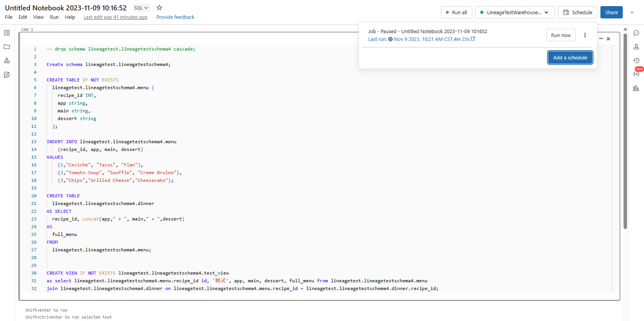This screenshot has height=321, width=644.
Task: Open the workspace folder browser icon
Action: pyautogui.click(x=7, y=47)
